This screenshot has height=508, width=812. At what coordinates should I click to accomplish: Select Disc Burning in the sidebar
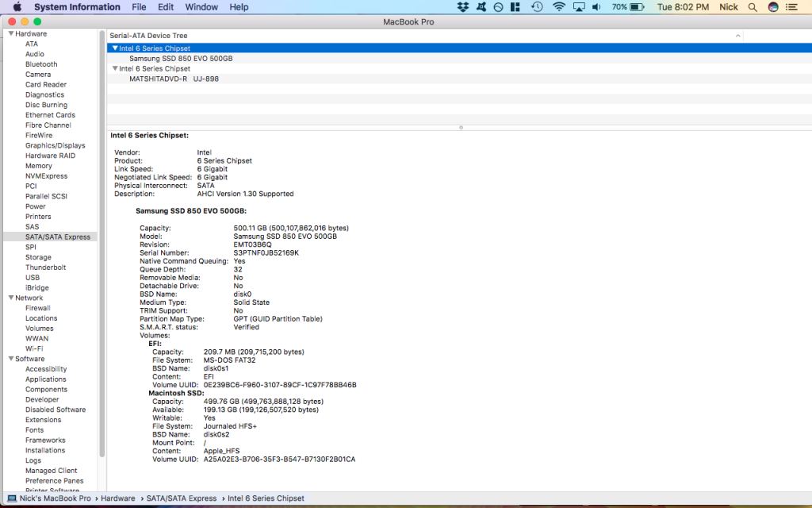point(46,105)
